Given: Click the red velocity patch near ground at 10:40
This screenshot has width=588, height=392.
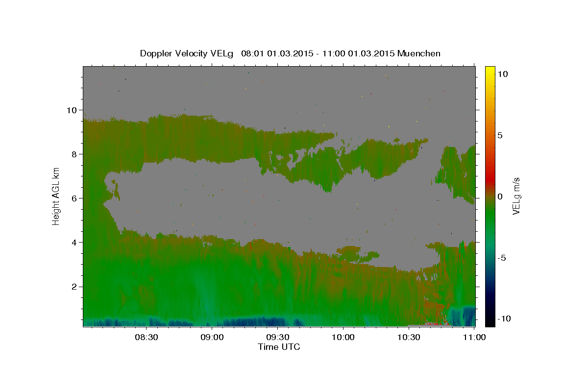Looking at the screenshot, I should (433, 324).
